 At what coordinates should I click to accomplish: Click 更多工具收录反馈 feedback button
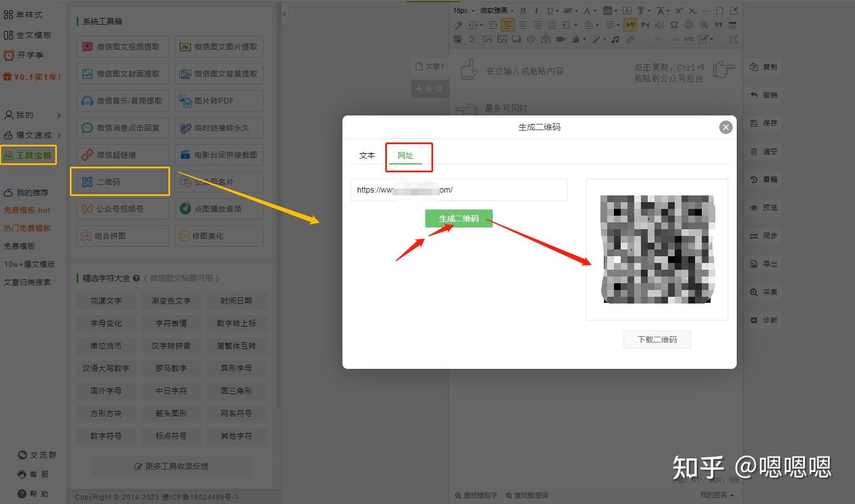171,466
